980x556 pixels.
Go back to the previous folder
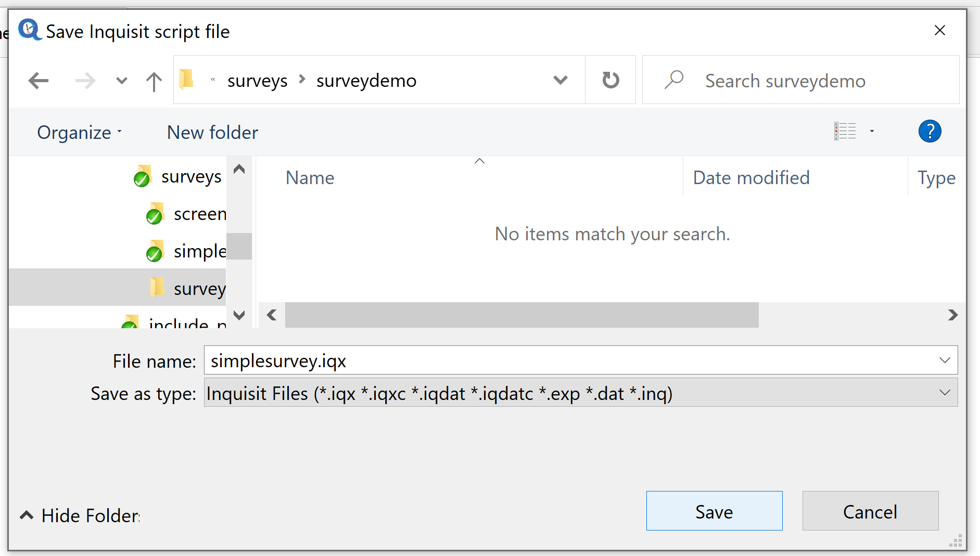[x=39, y=81]
